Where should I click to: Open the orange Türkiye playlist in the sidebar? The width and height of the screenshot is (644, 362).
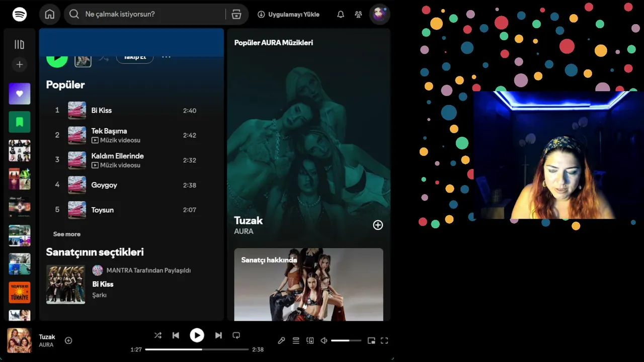pos(20,292)
